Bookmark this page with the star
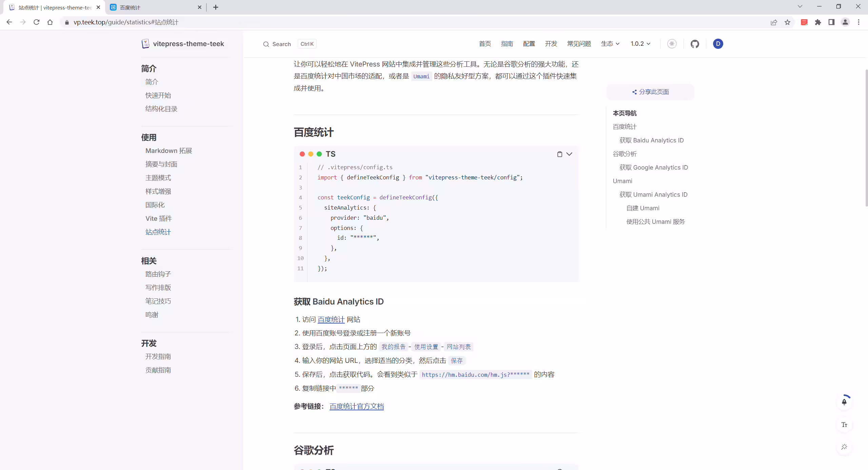Image resolution: width=868 pixels, height=470 pixels. (x=787, y=22)
